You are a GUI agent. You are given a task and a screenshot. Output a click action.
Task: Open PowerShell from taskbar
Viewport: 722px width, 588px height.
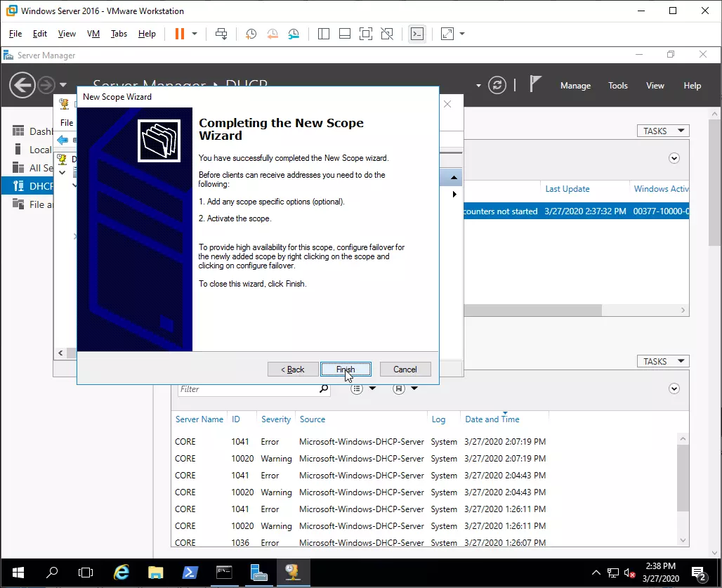click(190, 573)
